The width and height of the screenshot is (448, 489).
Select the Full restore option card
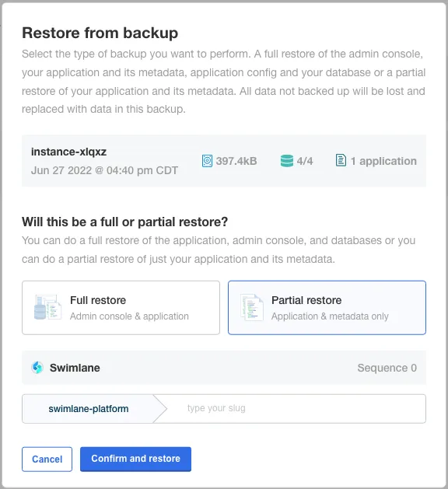pyautogui.click(x=121, y=308)
